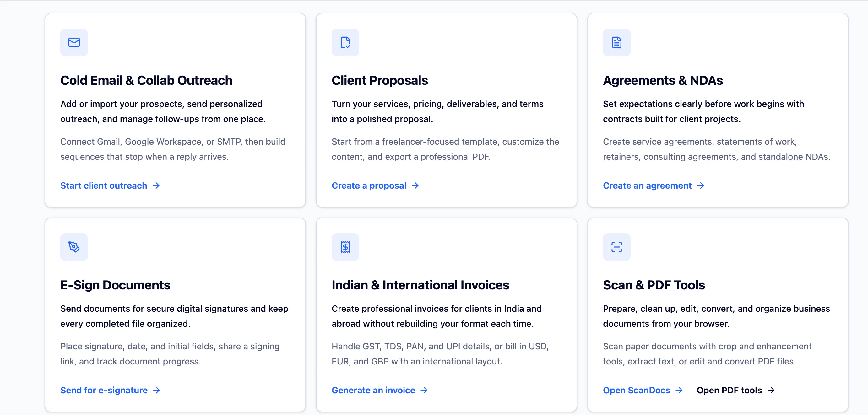Click the arrow next to Create an agreement
Image resolution: width=868 pixels, height=415 pixels.
tap(701, 186)
